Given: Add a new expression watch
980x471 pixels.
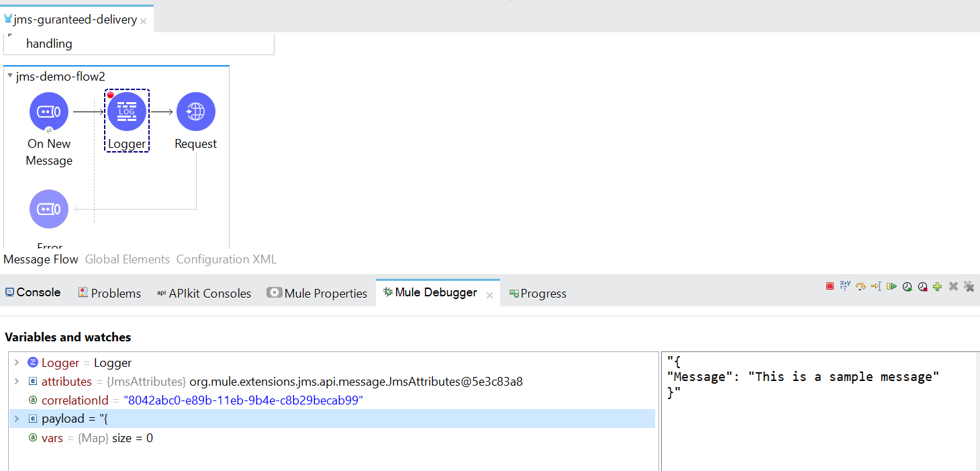Looking at the screenshot, I should click(x=938, y=286).
